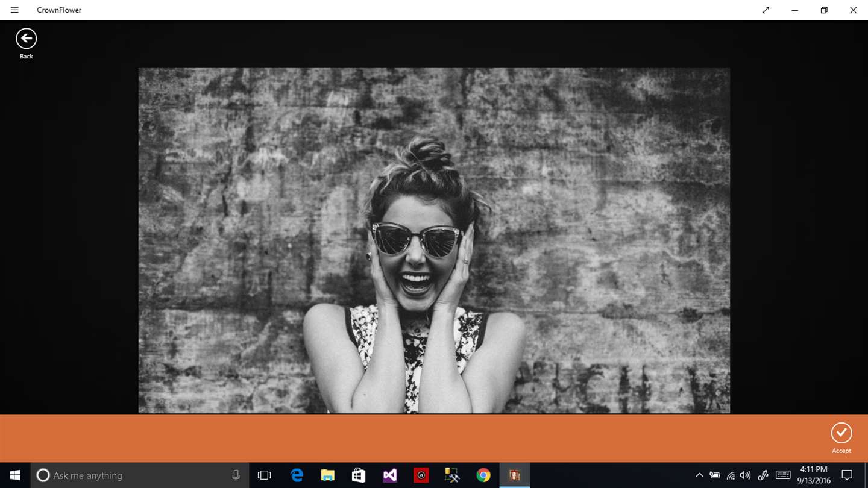Screen dimensions: 868x488
Task: Open the red square app on the taskbar
Action: click(421, 475)
